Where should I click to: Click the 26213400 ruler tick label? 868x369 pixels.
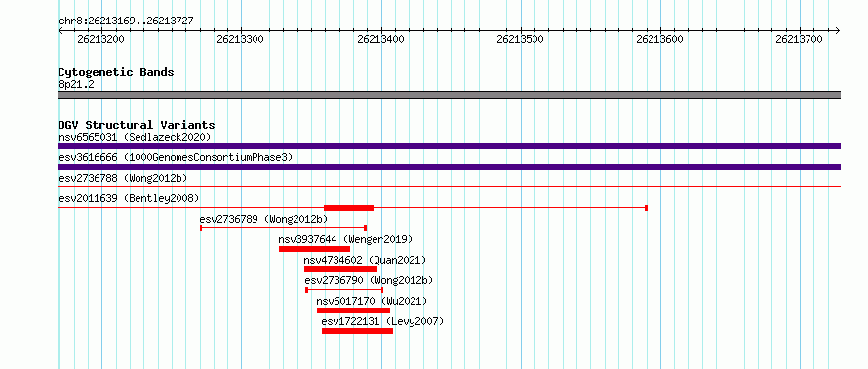click(380, 39)
